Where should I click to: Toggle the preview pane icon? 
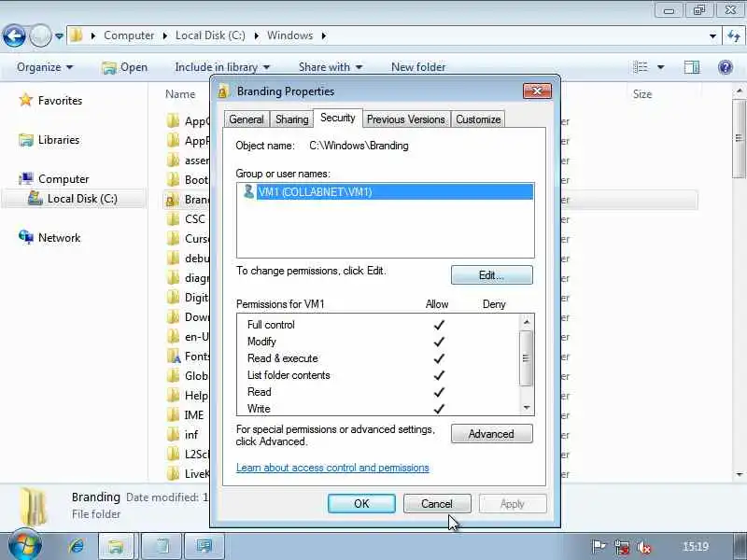click(692, 67)
